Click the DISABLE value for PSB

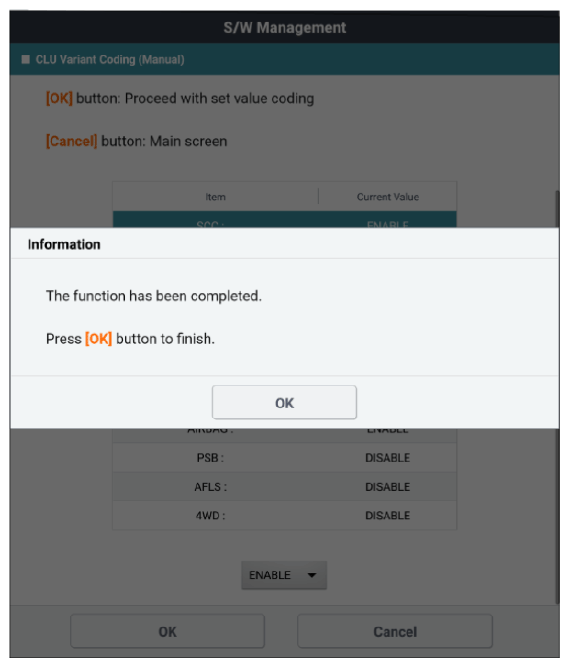point(387,458)
